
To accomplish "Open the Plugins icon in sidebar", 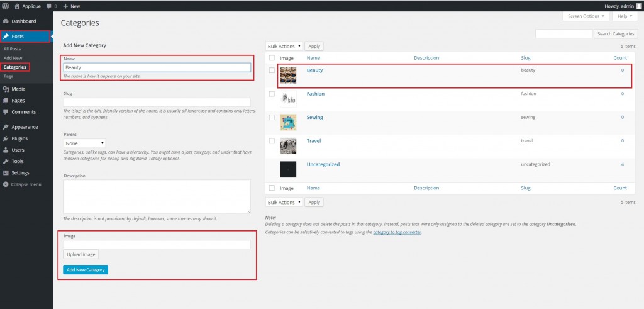I will (6, 138).
